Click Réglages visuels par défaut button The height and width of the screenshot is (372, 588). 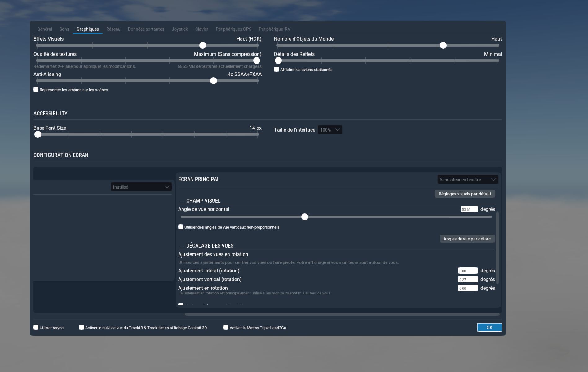click(465, 194)
